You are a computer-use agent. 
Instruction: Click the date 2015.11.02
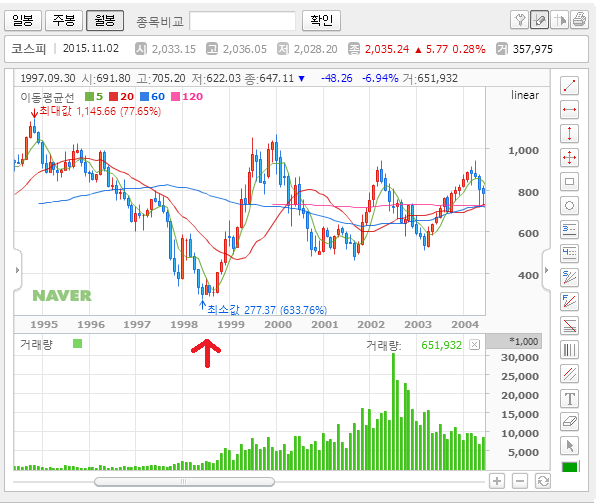click(x=91, y=49)
